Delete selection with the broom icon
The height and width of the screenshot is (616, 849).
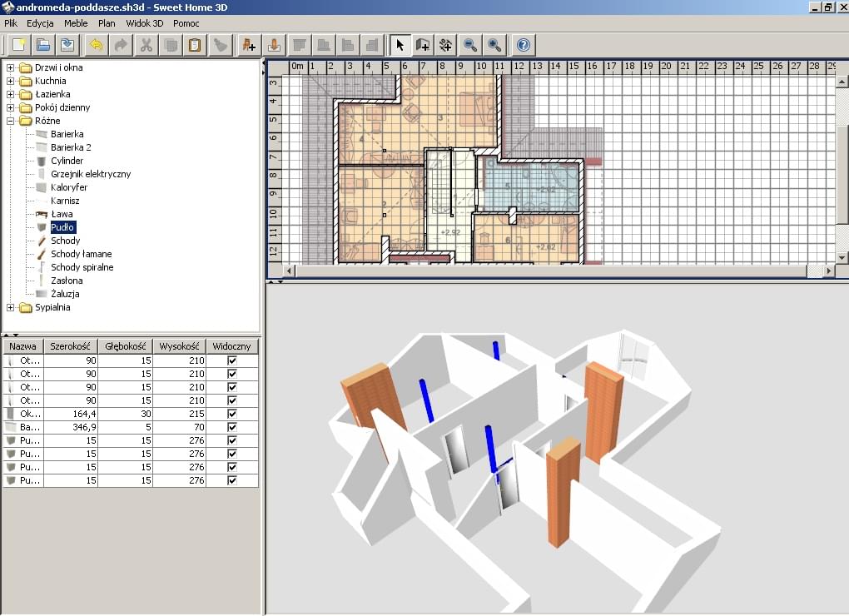point(220,45)
